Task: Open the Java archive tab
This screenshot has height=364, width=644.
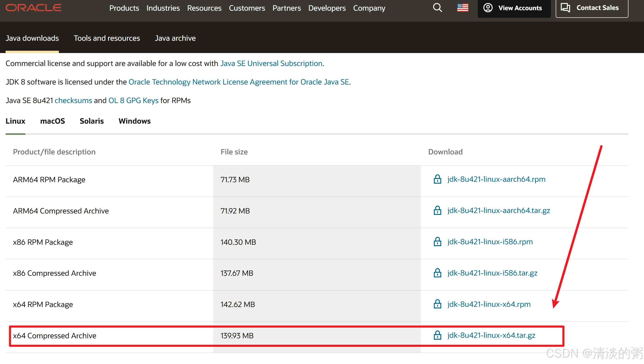Action: click(175, 38)
